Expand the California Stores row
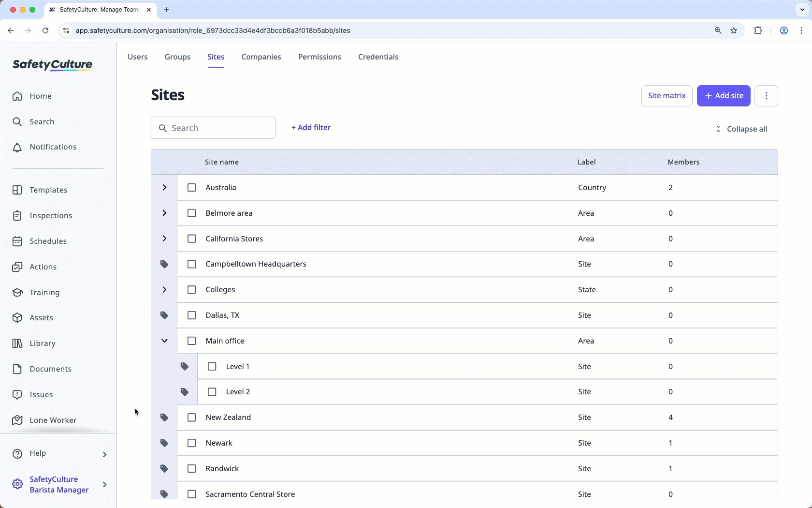Screen dimensions: 812x508 click(164, 239)
